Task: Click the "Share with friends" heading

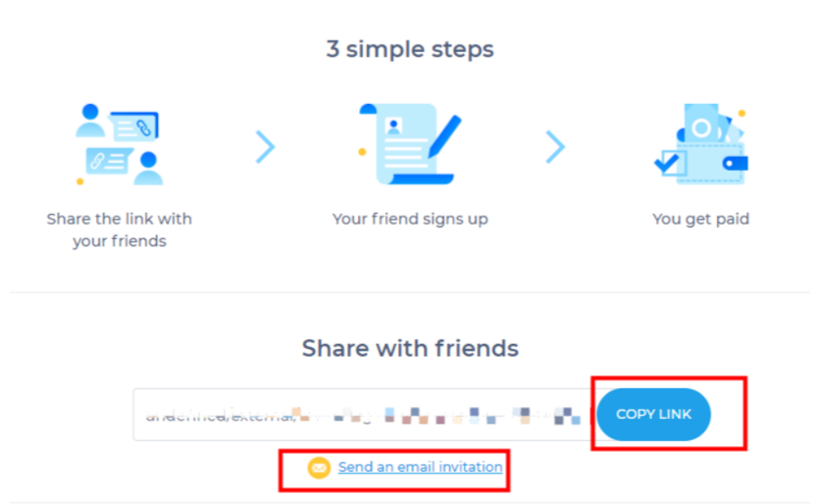Action: click(409, 348)
